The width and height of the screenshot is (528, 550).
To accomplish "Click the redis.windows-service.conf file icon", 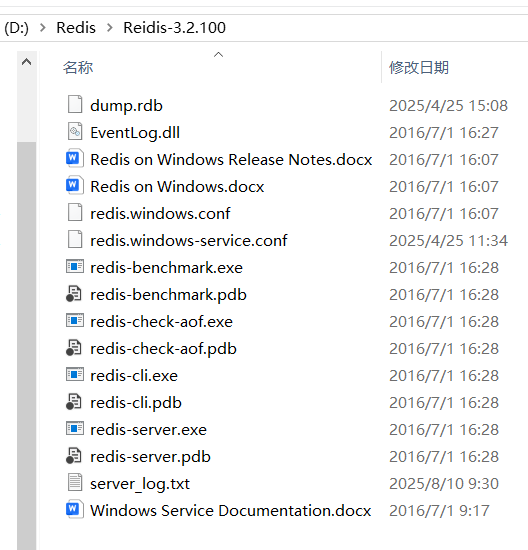I will tap(75, 239).
